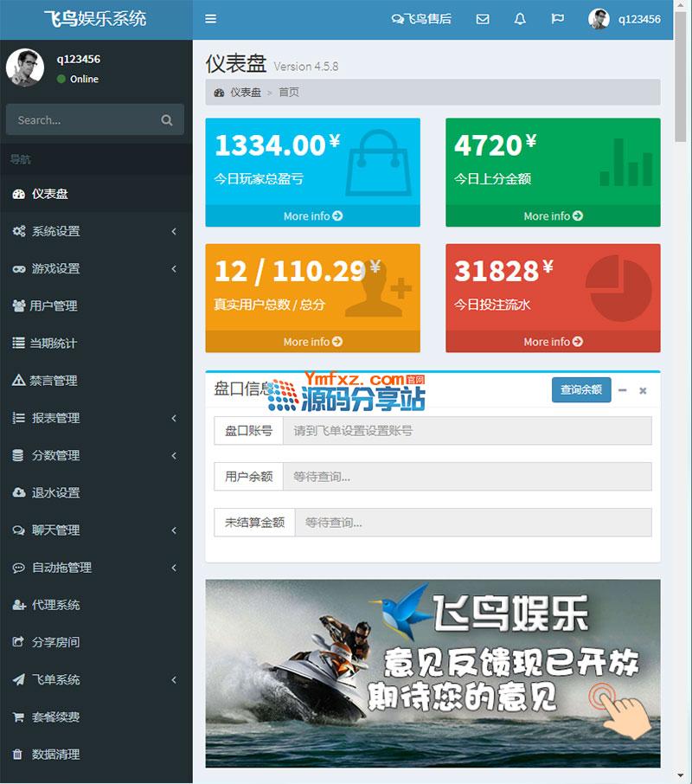Expand the 游戏设置 sidebar menu
Image resolution: width=692 pixels, height=784 pixels.
96,268
